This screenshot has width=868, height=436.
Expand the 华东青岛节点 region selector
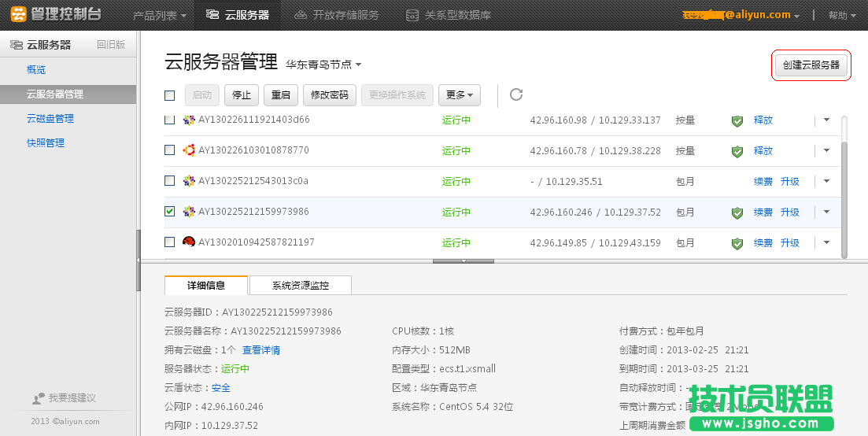coord(323,65)
